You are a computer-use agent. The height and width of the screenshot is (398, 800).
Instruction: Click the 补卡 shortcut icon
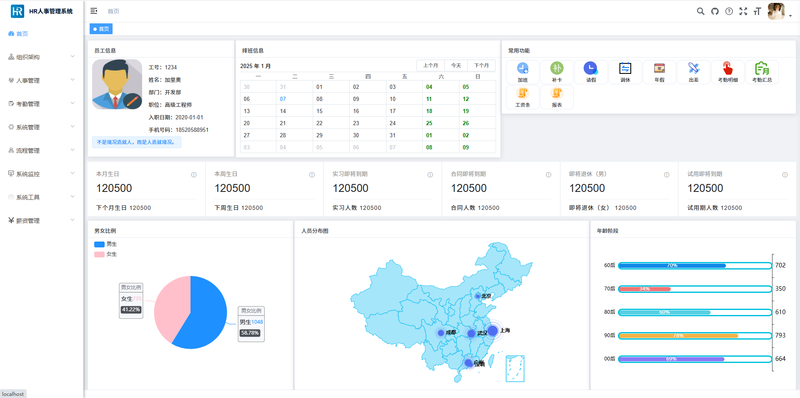[557, 68]
